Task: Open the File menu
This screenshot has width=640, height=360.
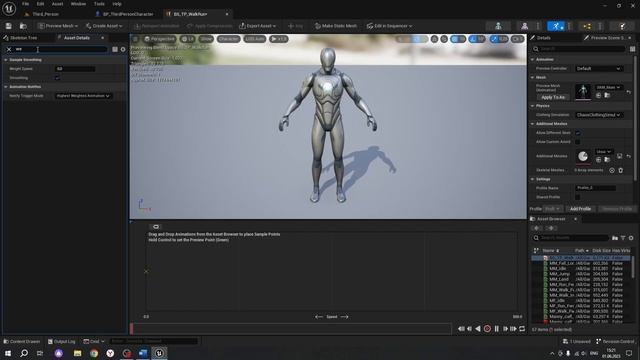Action: pyautogui.click(x=25, y=4)
